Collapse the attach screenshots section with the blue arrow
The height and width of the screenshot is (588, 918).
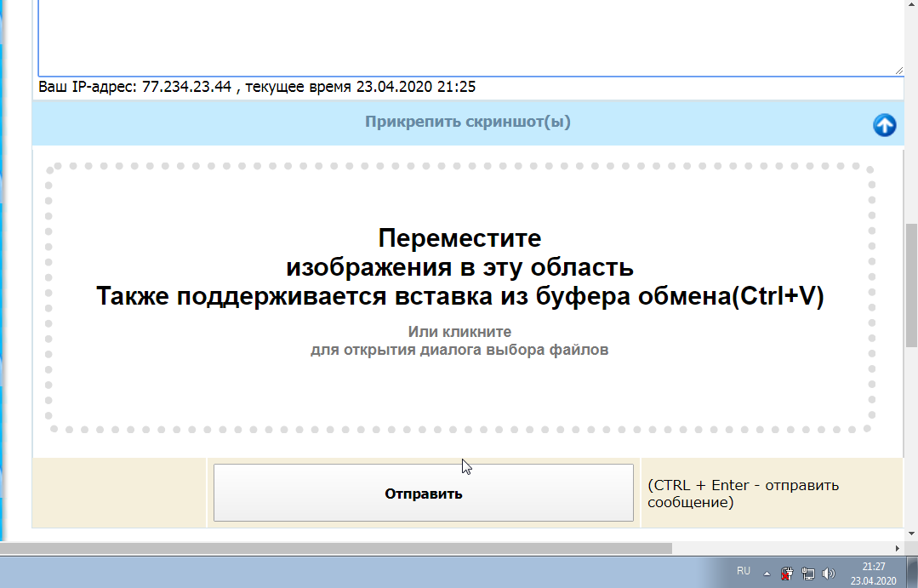pyautogui.click(x=885, y=125)
